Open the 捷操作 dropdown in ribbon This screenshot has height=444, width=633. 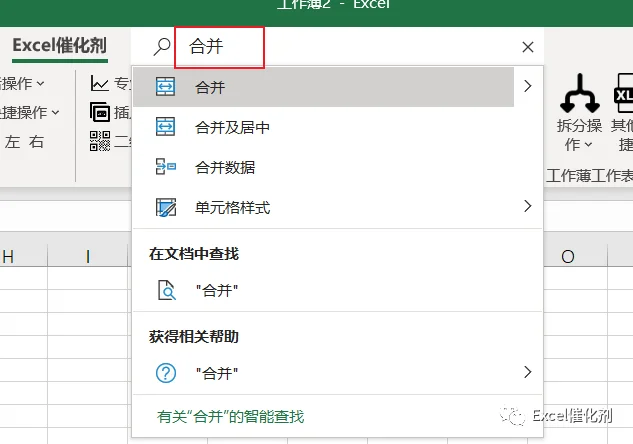(x=29, y=113)
